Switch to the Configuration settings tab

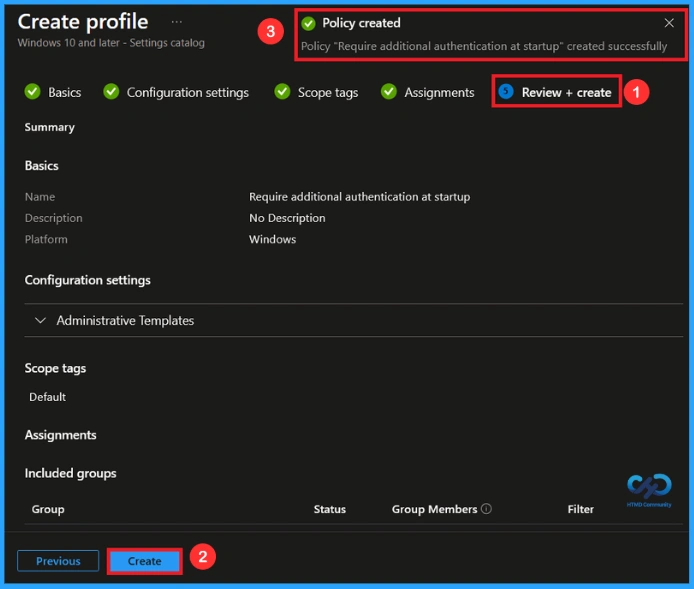[x=188, y=92]
